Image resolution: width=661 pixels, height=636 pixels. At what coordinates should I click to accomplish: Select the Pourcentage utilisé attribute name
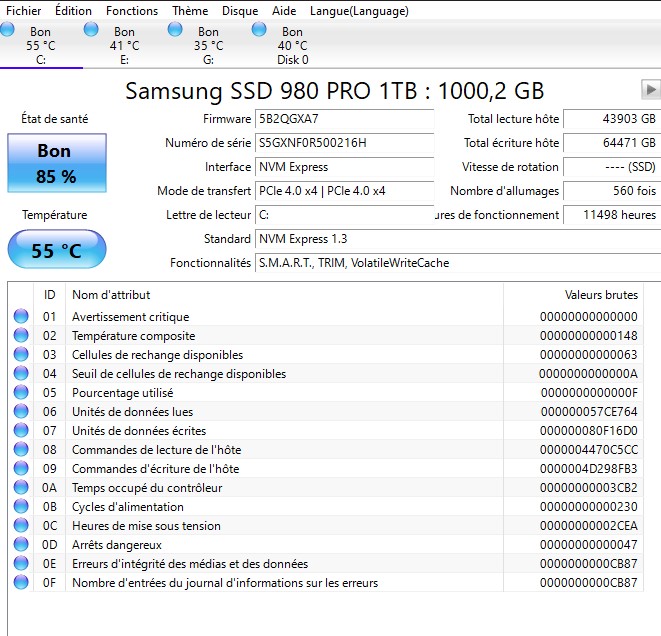[123, 393]
